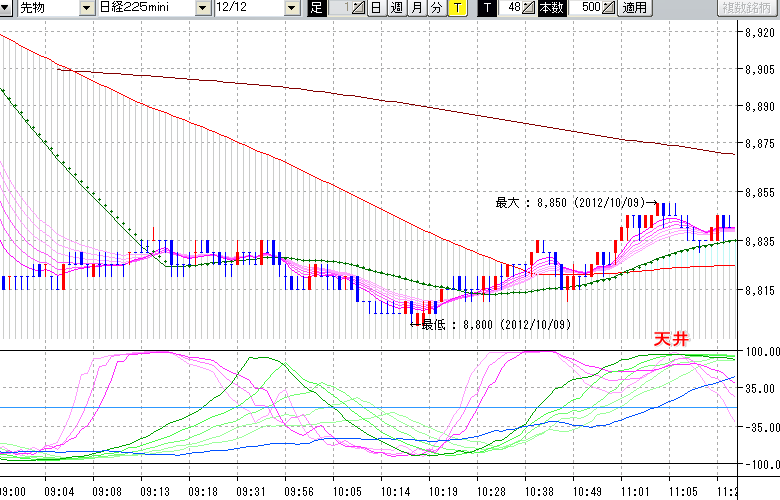Toggle the yellow T tick button

tap(456, 9)
